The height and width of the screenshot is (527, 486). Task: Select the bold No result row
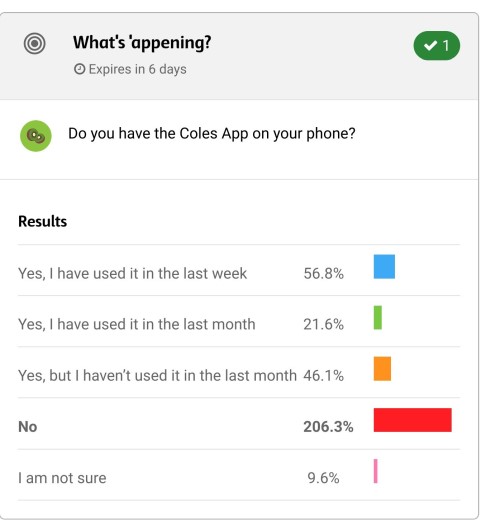pyautogui.click(x=239, y=423)
